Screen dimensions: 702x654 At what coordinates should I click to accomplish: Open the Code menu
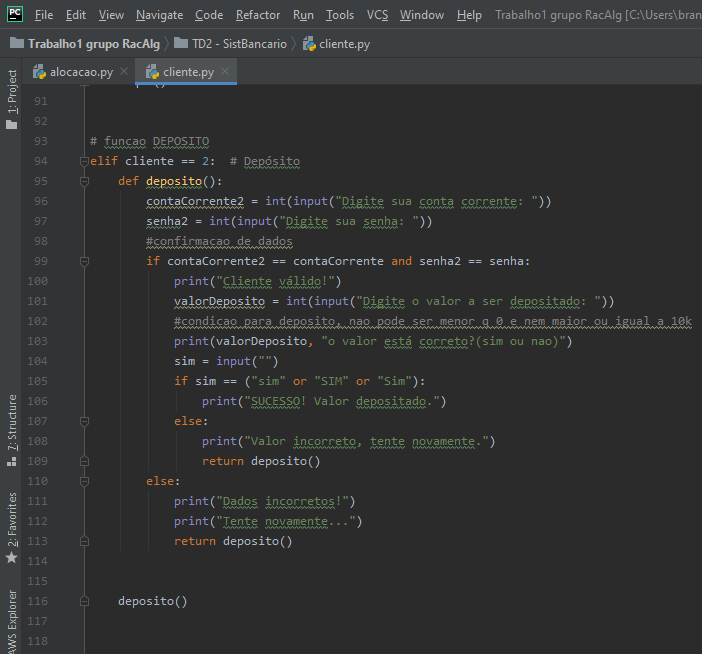point(209,15)
